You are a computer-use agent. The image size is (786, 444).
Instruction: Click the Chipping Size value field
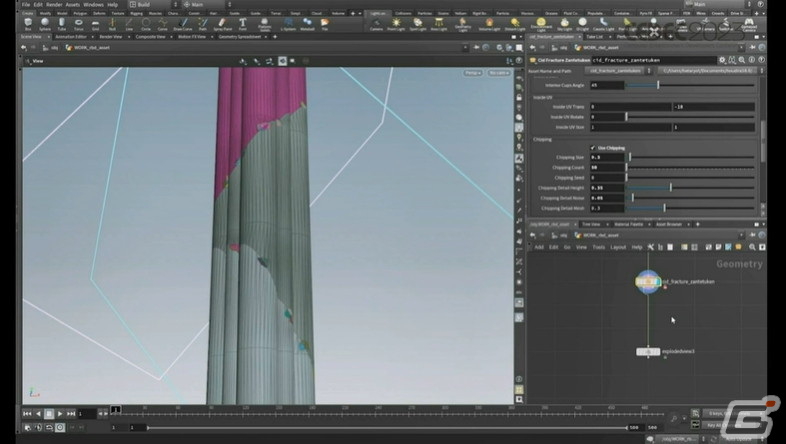607,157
